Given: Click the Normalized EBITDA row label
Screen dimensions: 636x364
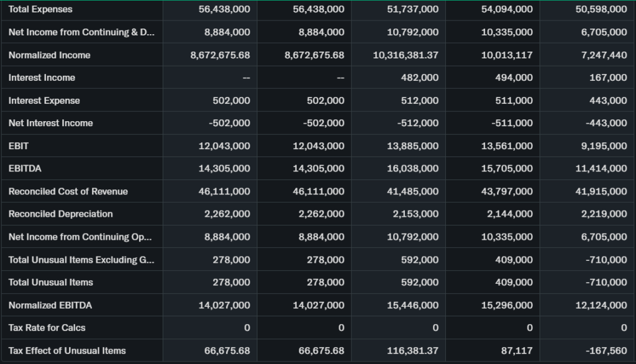Looking at the screenshot, I should pyautogui.click(x=51, y=305).
